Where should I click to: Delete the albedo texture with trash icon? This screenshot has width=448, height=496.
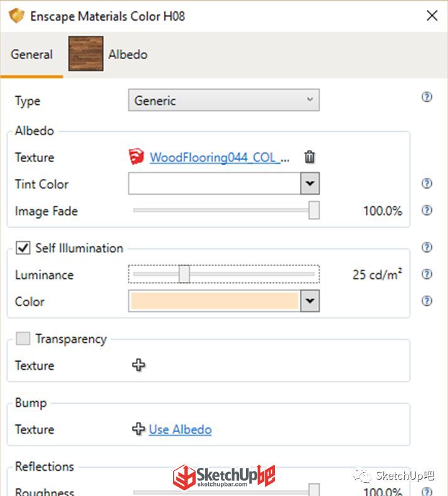pos(309,157)
